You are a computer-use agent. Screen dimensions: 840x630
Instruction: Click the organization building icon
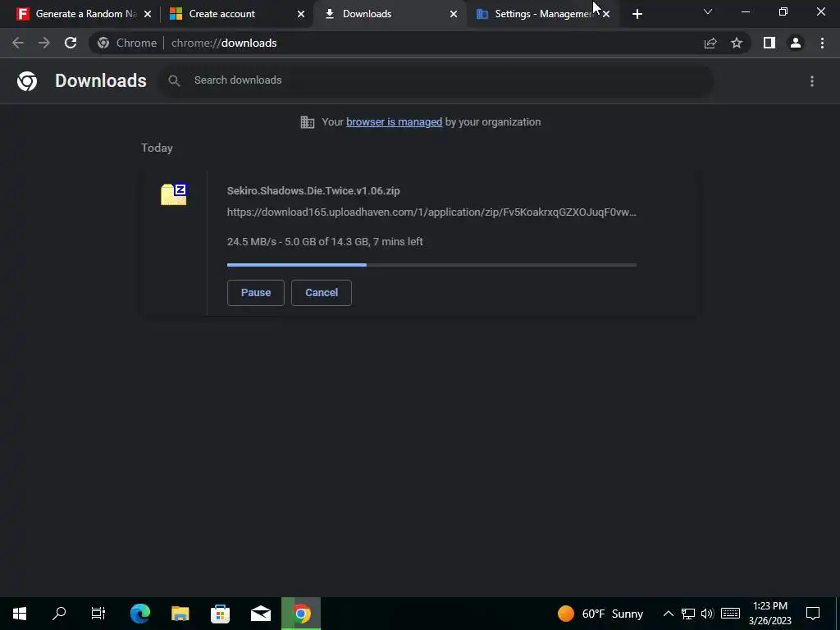tap(308, 122)
